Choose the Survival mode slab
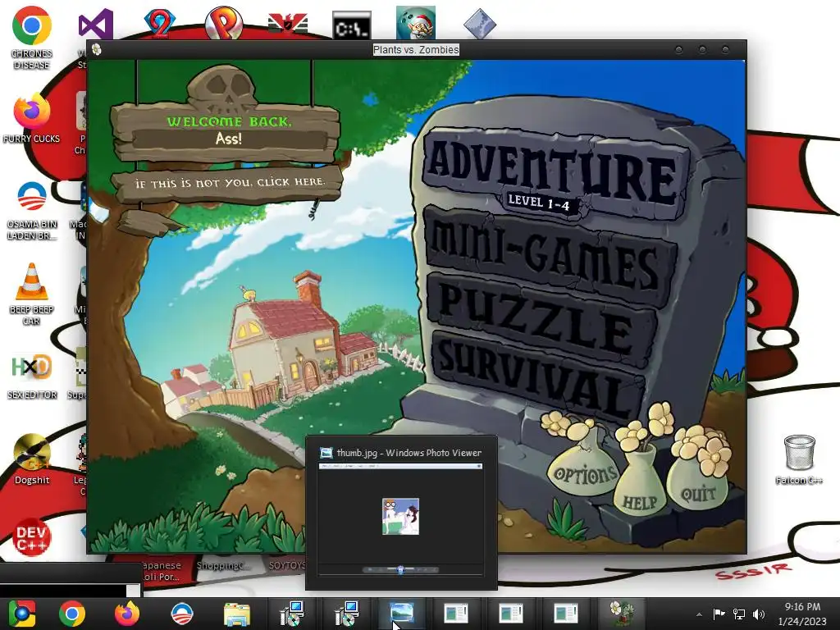 click(x=538, y=375)
